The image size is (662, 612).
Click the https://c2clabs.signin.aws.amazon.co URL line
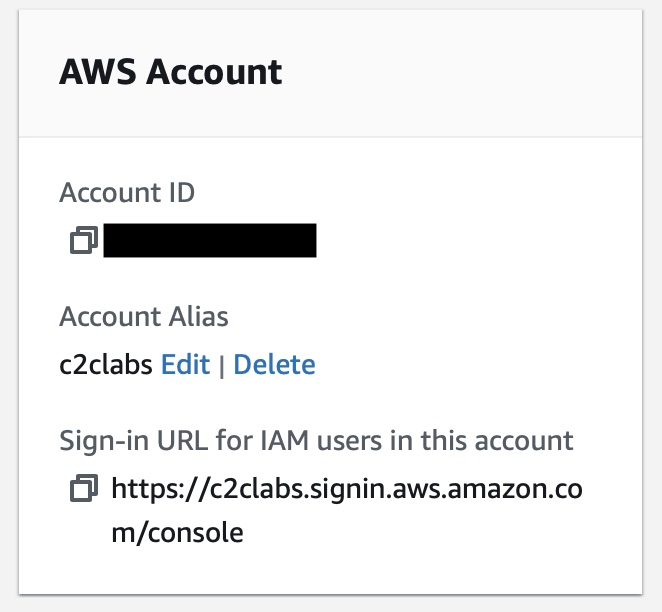[346, 490]
